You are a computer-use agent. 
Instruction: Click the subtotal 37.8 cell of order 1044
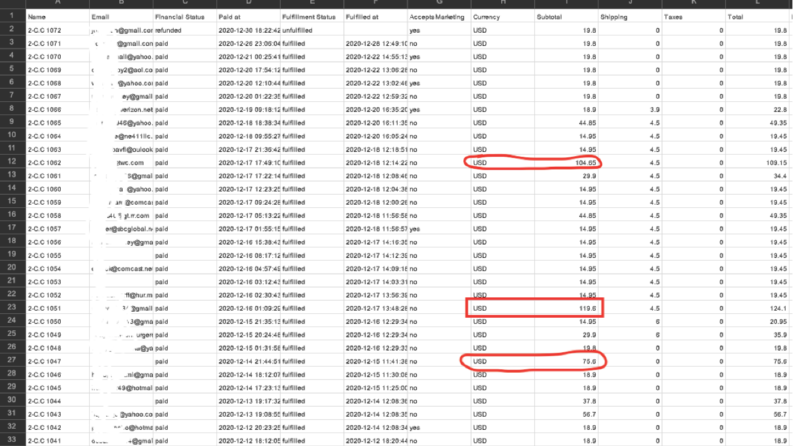(x=566, y=401)
